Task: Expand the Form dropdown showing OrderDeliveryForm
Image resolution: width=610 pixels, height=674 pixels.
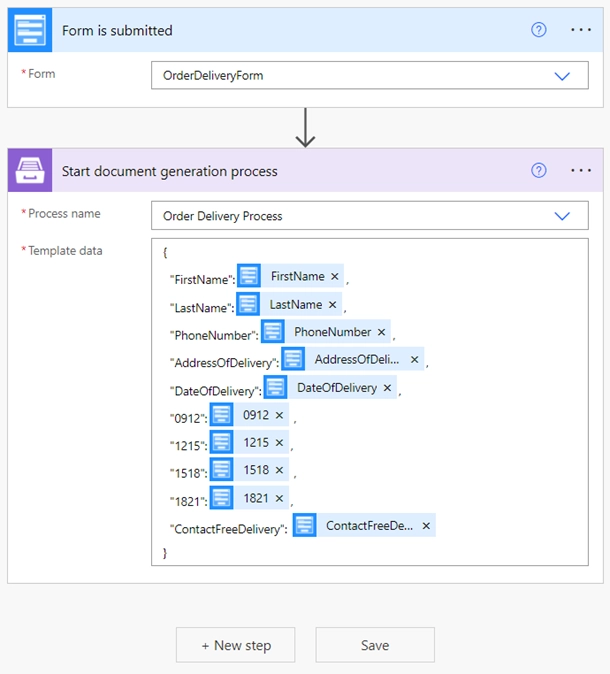Action: pos(562,76)
